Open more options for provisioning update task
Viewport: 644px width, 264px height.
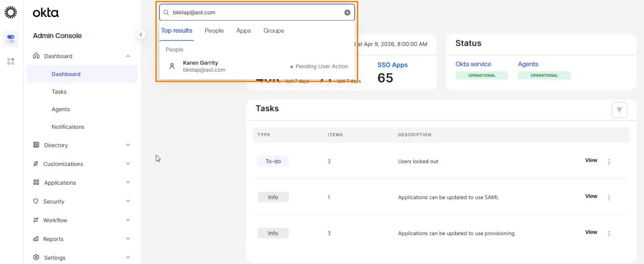pyautogui.click(x=609, y=234)
